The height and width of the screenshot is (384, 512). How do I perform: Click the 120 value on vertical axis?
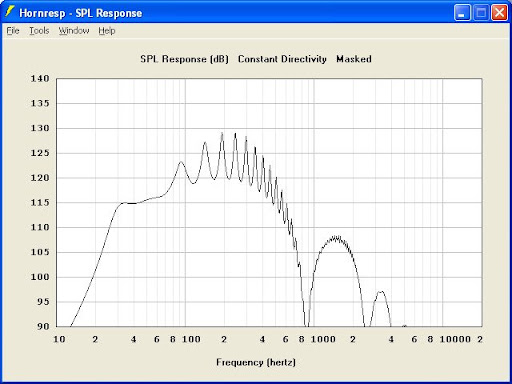[x=40, y=178]
